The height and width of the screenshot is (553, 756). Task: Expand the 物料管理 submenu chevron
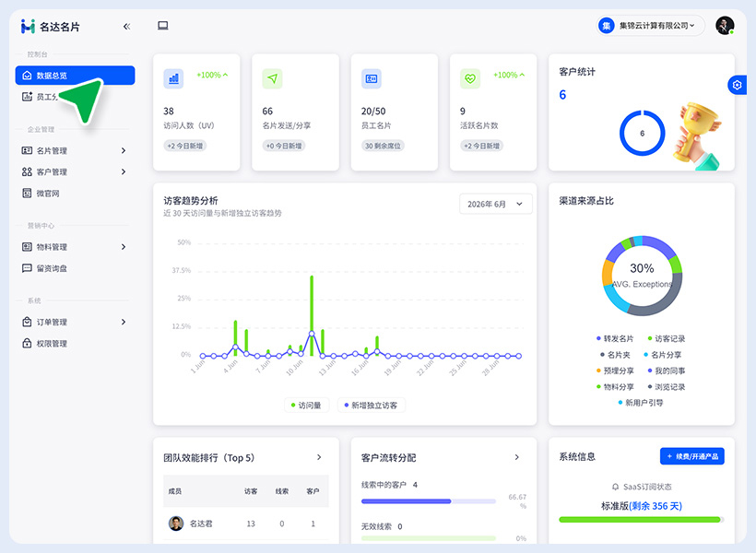click(x=124, y=247)
